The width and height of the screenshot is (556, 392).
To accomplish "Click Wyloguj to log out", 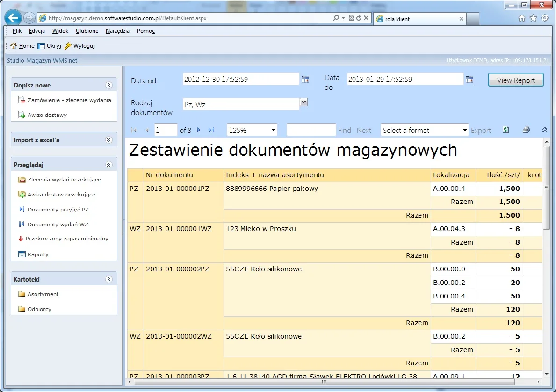I will [x=79, y=46].
